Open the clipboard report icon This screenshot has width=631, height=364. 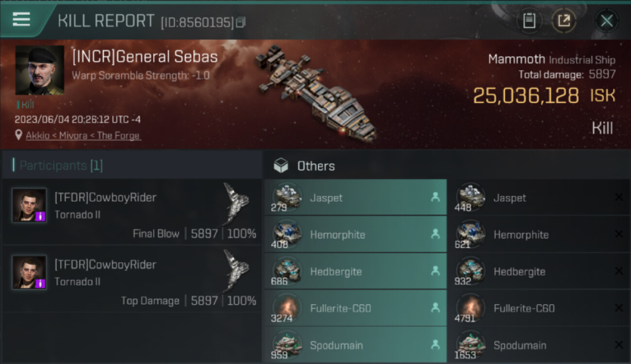(529, 21)
